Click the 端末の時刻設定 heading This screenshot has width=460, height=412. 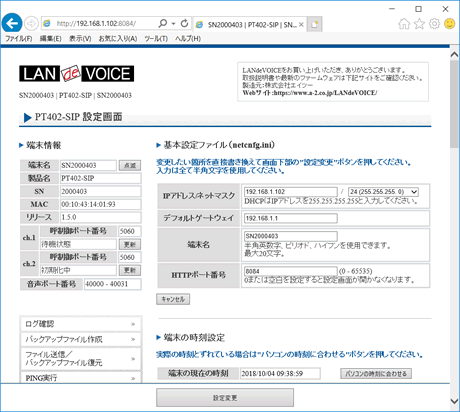[x=194, y=338]
